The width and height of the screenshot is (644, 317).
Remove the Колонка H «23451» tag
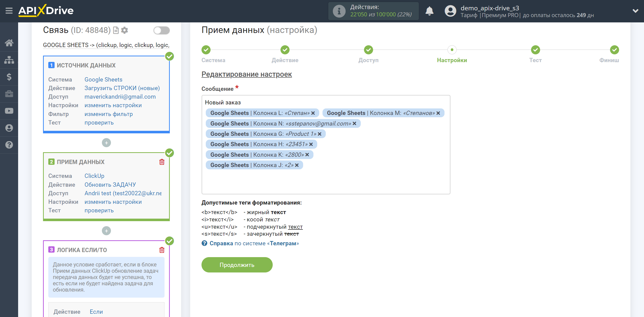311,144
